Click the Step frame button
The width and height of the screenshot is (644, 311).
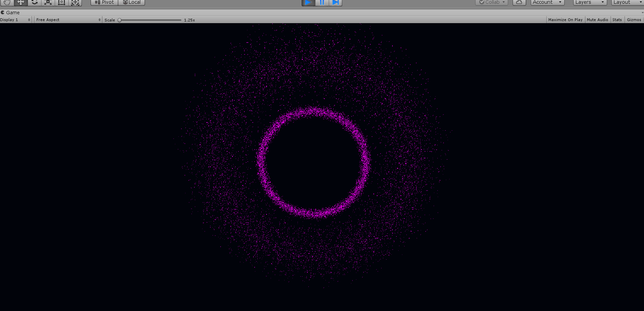(x=335, y=3)
